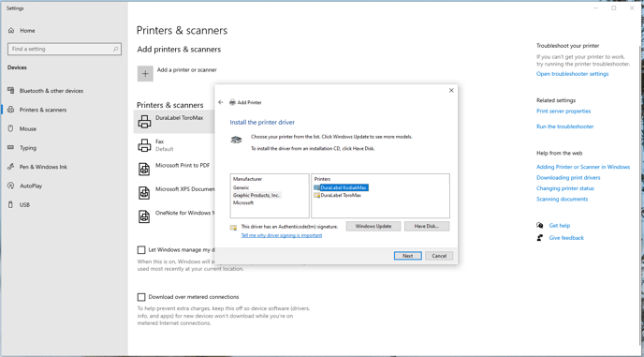Click the Have Disk... button

[427, 226]
